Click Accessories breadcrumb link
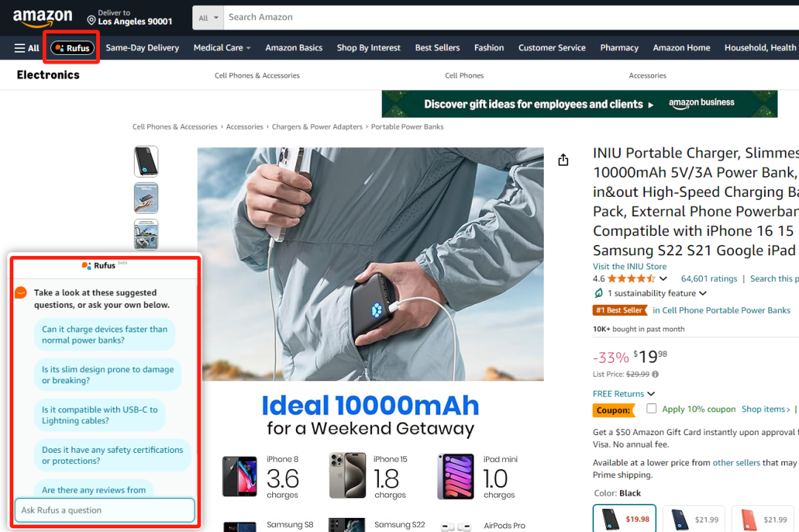The image size is (799, 532). click(x=245, y=127)
